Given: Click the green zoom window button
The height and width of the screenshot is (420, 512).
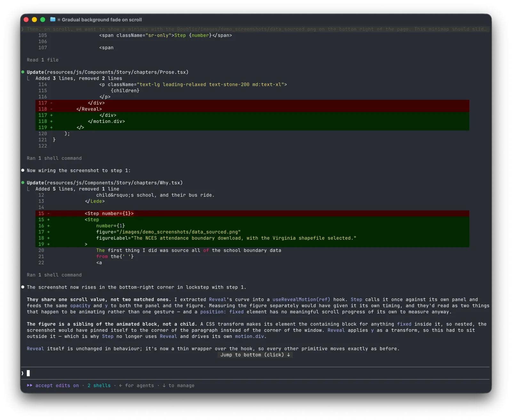Looking at the screenshot, I should 43,20.
